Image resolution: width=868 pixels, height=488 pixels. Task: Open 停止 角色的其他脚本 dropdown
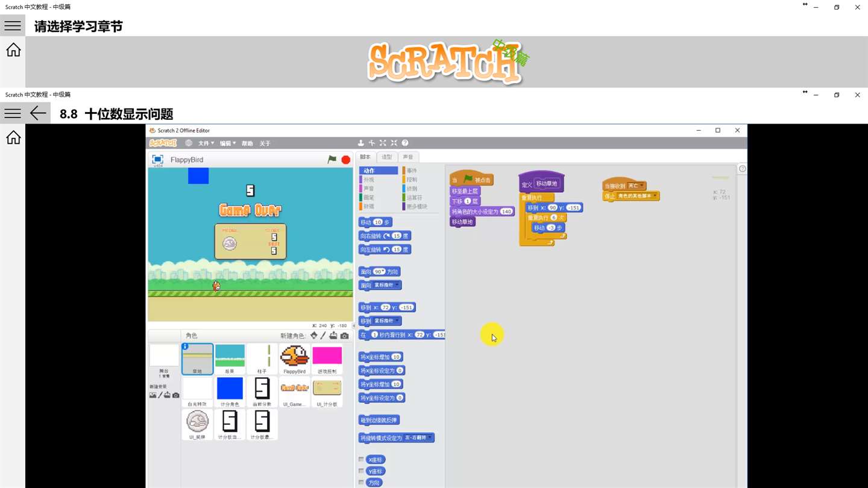coord(637,196)
